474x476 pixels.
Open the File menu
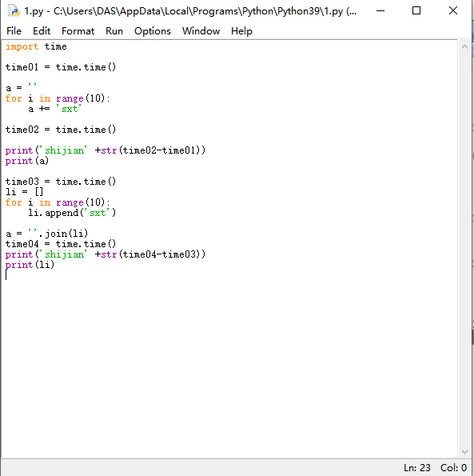[14, 31]
